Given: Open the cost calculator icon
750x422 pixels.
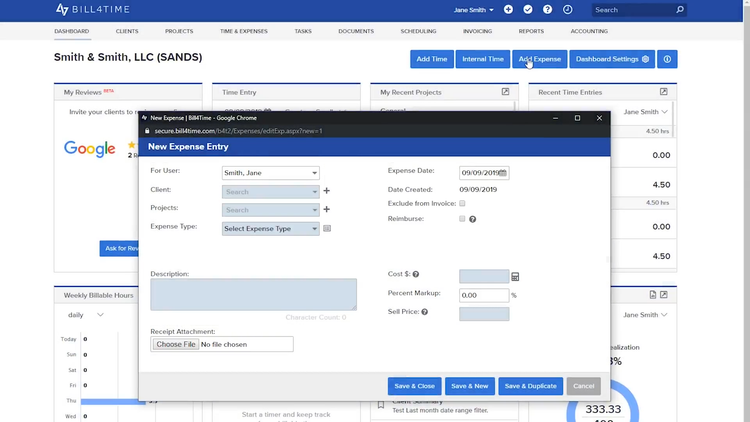Looking at the screenshot, I should pyautogui.click(x=515, y=277).
